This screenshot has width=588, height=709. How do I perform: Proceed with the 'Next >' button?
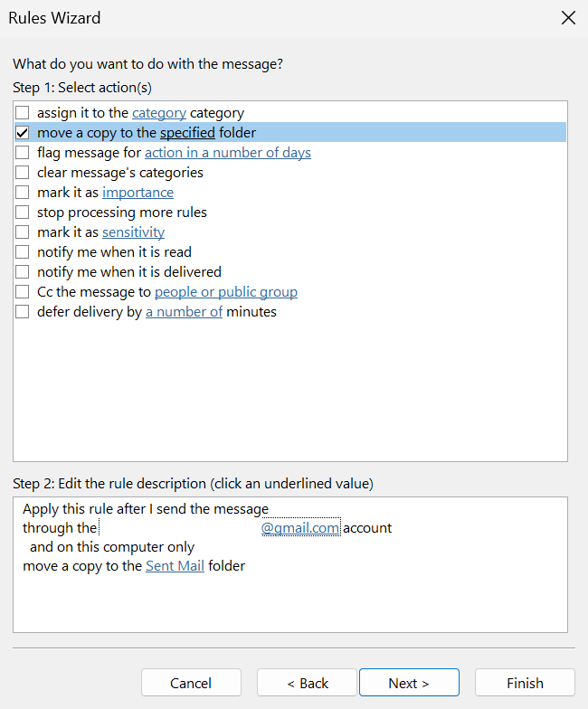(409, 683)
